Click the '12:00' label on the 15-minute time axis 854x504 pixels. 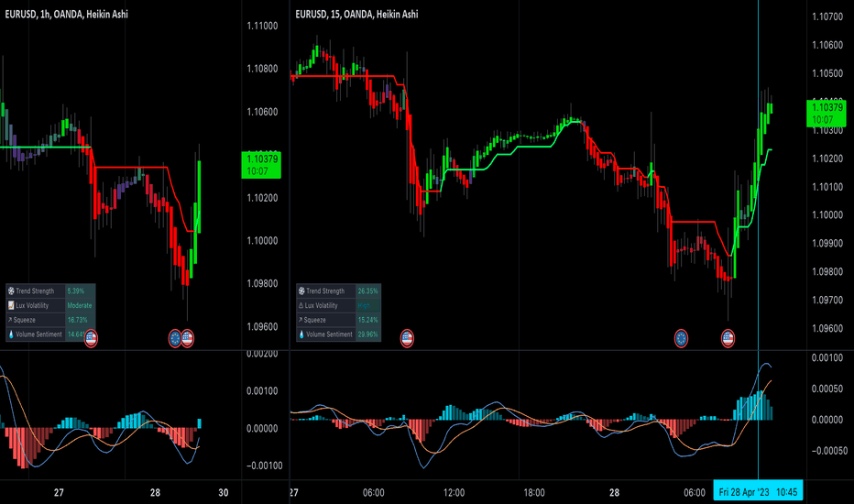tap(454, 493)
